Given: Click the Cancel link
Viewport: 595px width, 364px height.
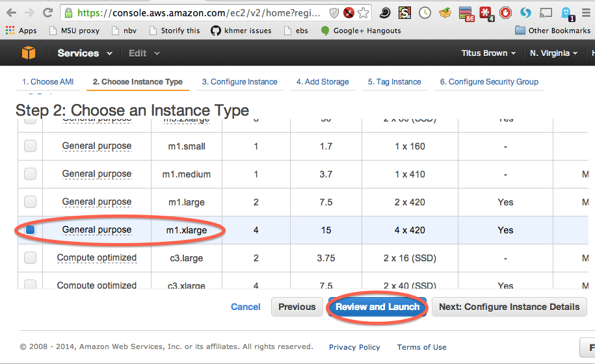Looking at the screenshot, I should coord(246,307).
